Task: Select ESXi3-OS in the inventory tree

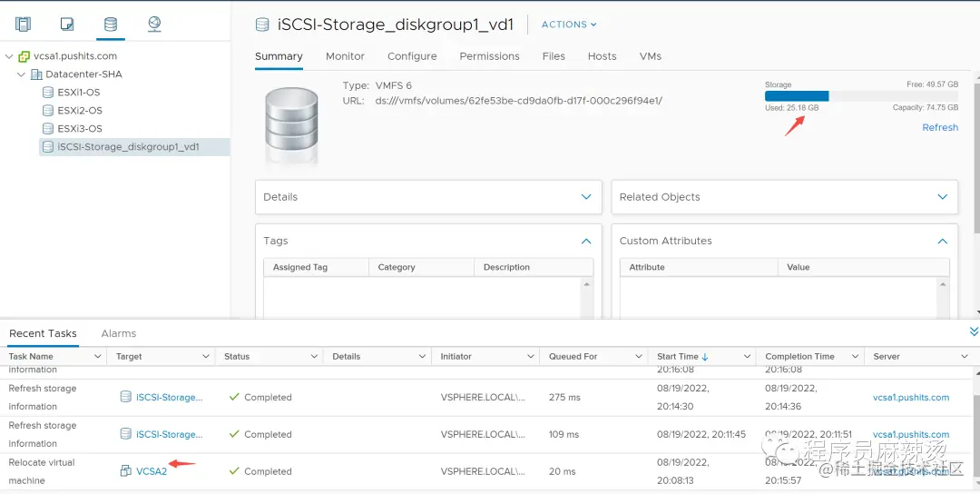Action: click(80, 129)
